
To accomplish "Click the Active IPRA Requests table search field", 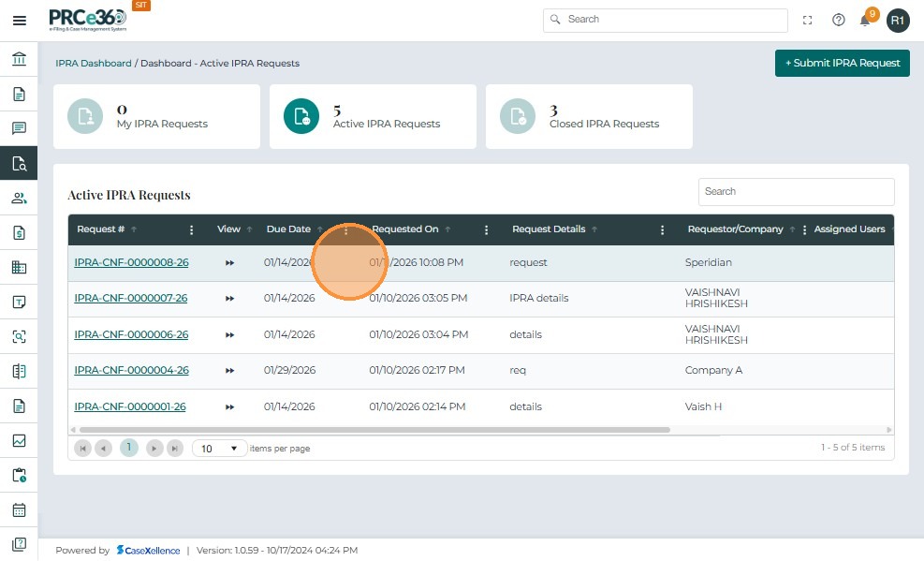I will tap(796, 191).
